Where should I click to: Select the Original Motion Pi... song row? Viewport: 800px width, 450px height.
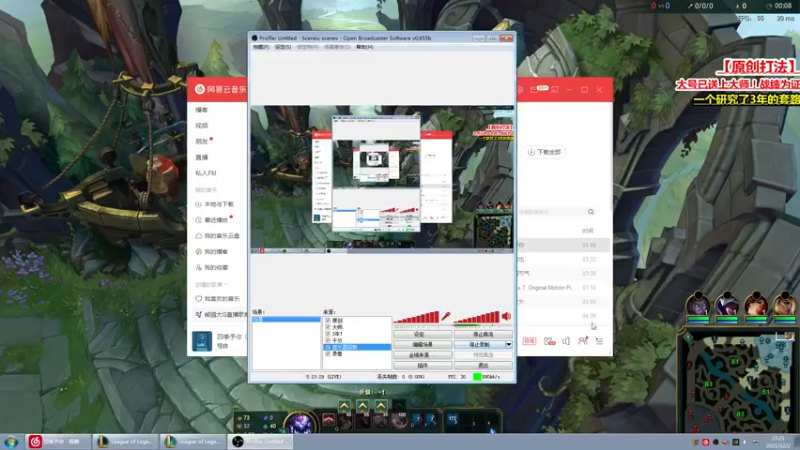564,288
